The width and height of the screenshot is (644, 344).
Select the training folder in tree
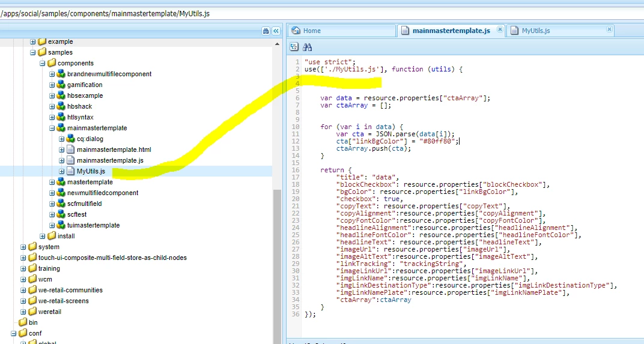[49, 268]
